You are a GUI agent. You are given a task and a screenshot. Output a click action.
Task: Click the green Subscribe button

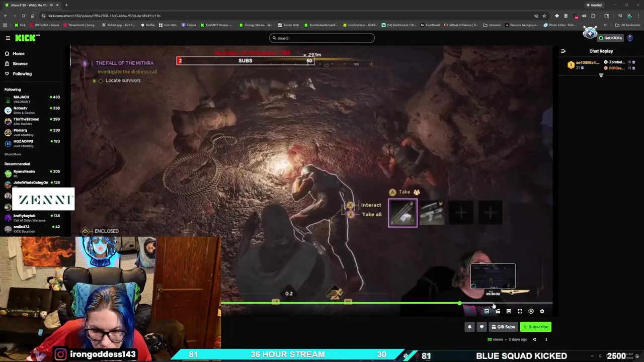coord(535,327)
